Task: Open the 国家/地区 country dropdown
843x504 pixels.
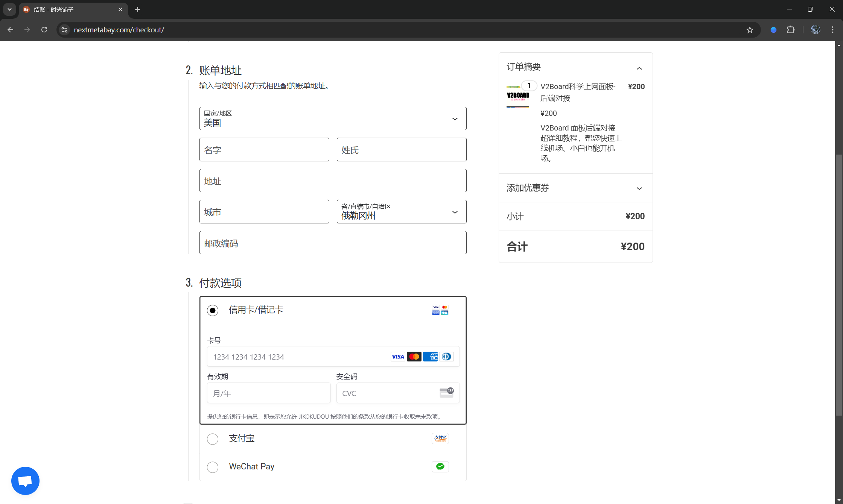Action: click(x=333, y=119)
